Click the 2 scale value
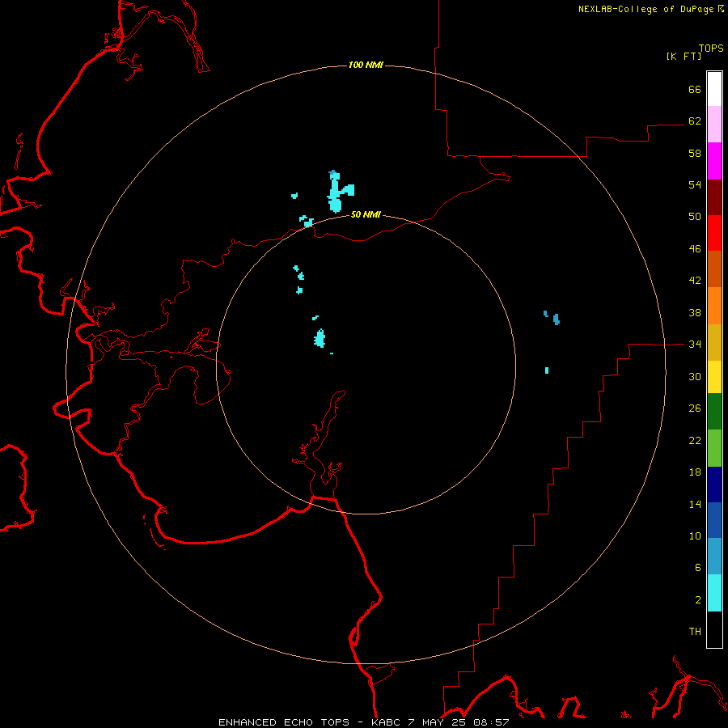The image size is (728, 728). point(698,599)
